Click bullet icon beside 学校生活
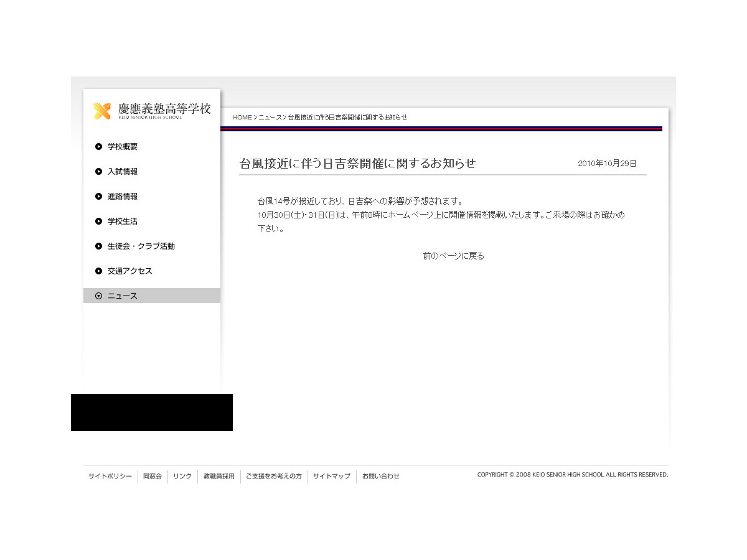Image resolution: width=747 pixels, height=560 pixels. (x=98, y=222)
